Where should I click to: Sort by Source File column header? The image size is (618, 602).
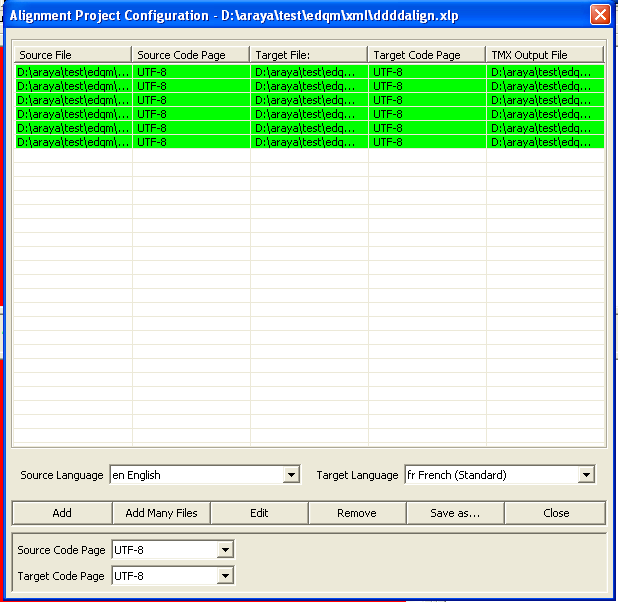72,55
